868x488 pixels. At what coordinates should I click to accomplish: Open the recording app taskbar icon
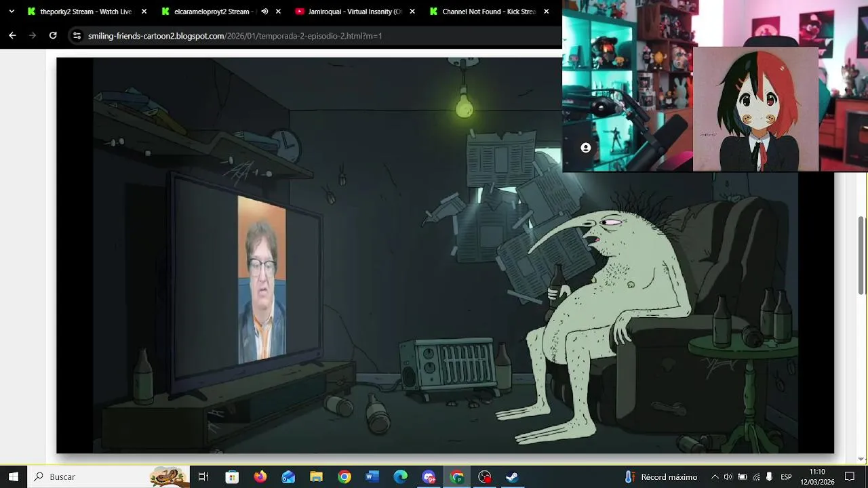click(484, 476)
